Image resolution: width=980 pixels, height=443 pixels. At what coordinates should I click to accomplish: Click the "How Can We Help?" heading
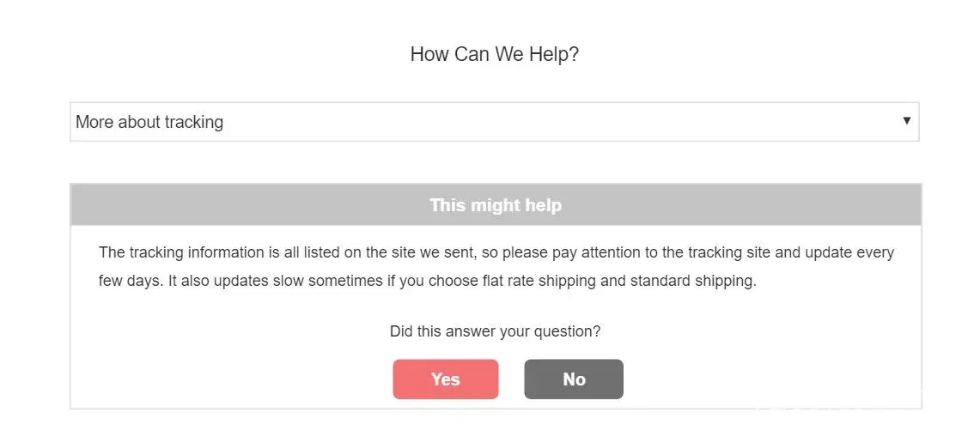[x=494, y=54]
